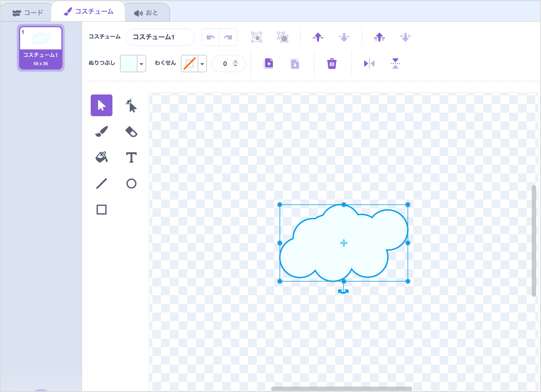Pick the Reshape tool
The image size is (541, 392).
pos(131,106)
